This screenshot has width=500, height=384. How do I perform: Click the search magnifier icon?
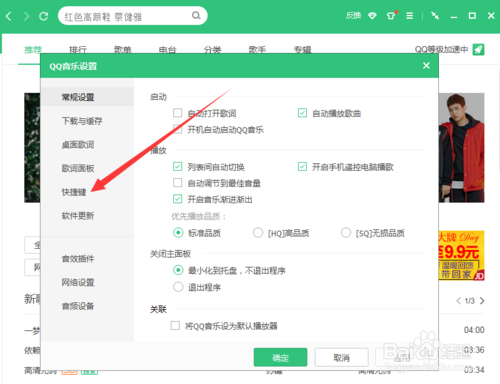tap(196, 15)
